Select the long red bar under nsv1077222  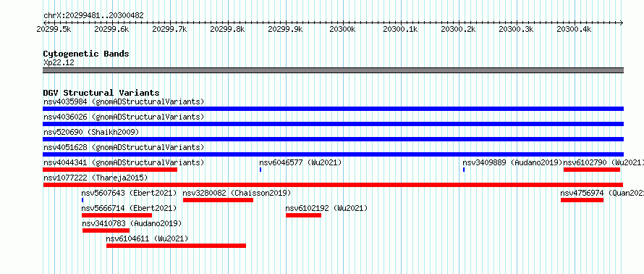click(x=333, y=185)
